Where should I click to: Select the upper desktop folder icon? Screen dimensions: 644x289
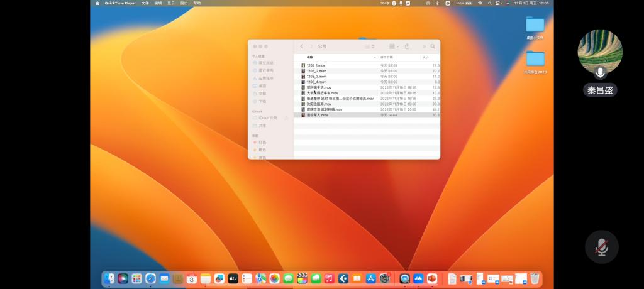click(x=535, y=25)
